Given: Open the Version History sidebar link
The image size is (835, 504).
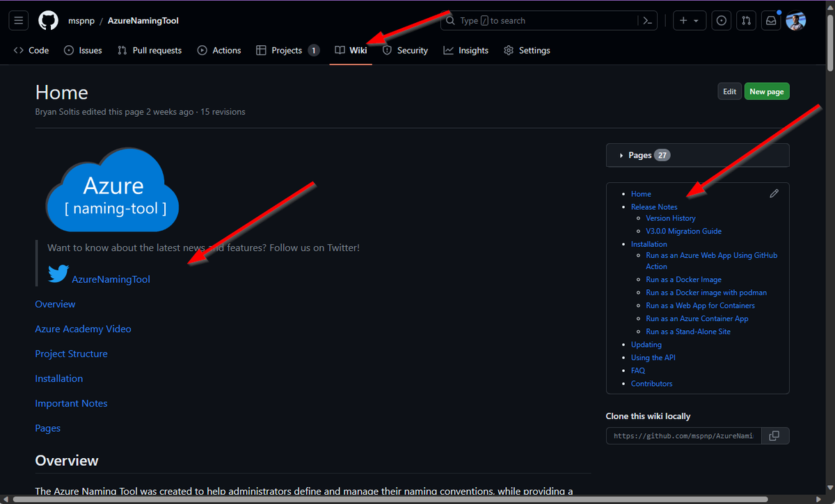Looking at the screenshot, I should pyautogui.click(x=671, y=218).
